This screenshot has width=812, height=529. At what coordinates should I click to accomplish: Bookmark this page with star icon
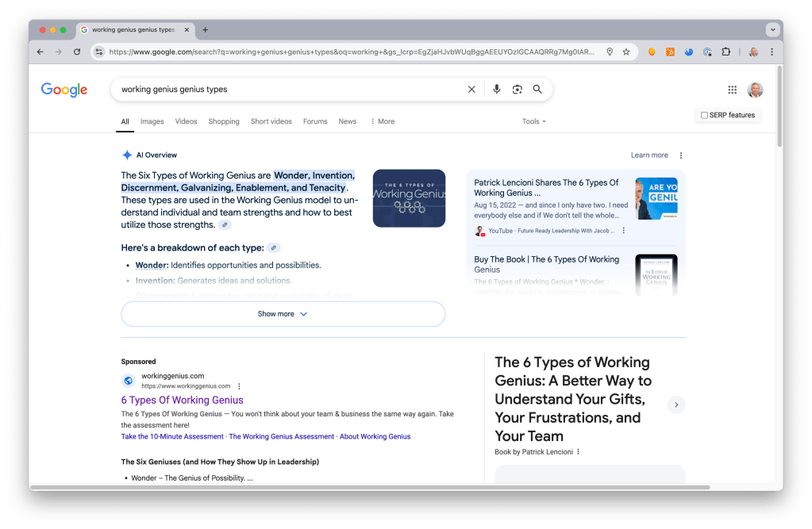[x=626, y=52]
